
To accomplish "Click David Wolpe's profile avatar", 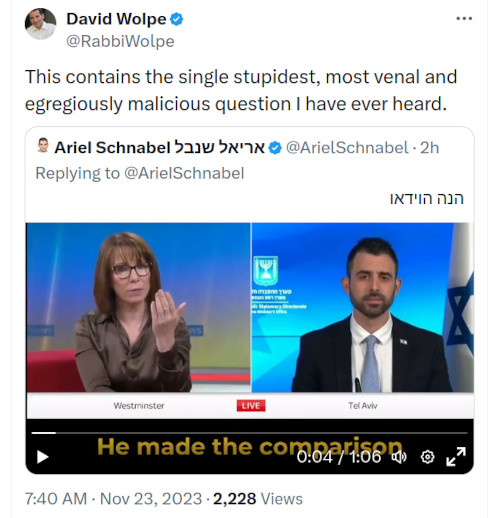I will pos(40,24).
